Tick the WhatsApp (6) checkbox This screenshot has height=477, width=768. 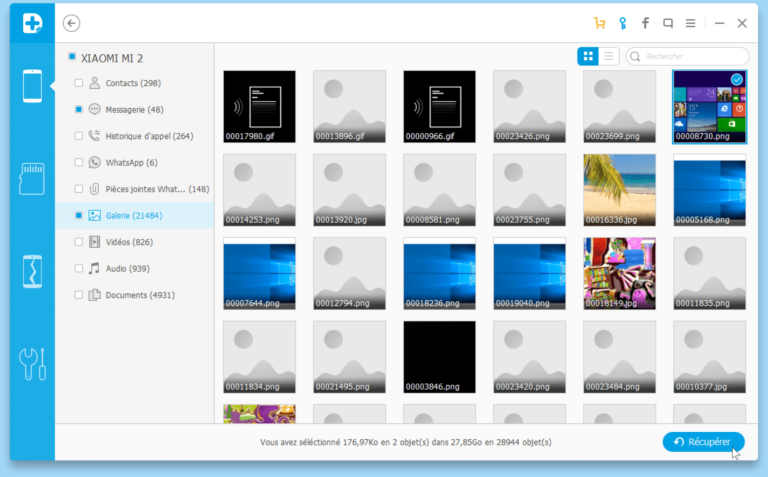pos(79,162)
